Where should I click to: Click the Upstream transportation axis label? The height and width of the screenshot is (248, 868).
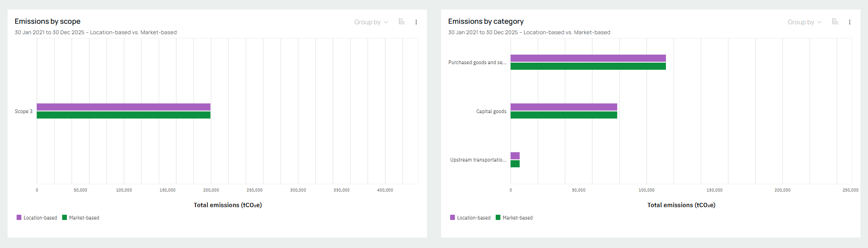[x=478, y=160]
